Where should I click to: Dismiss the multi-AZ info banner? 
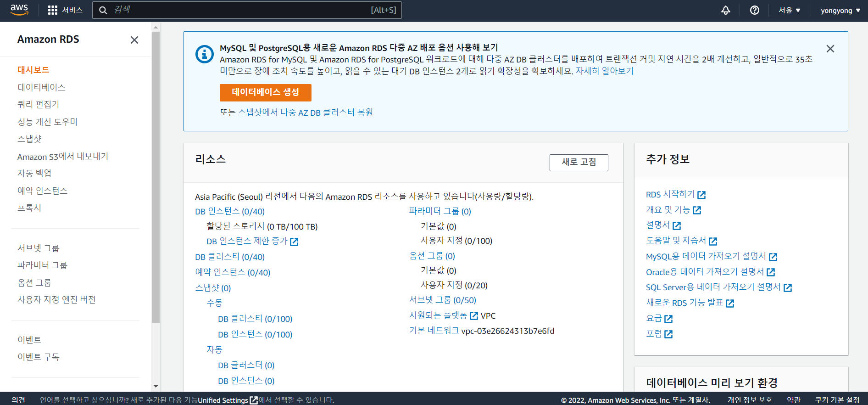click(830, 49)
